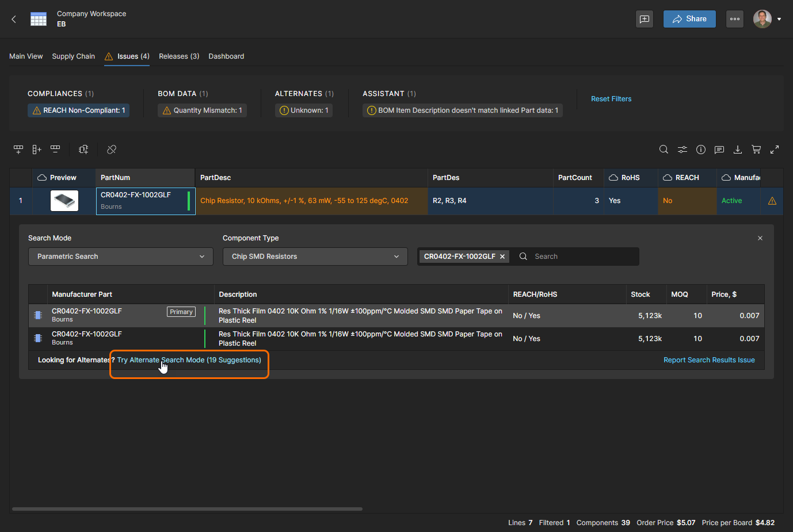Expand the table to full screen
Viewport: 793px width, 532px height.
coord(775,150)
